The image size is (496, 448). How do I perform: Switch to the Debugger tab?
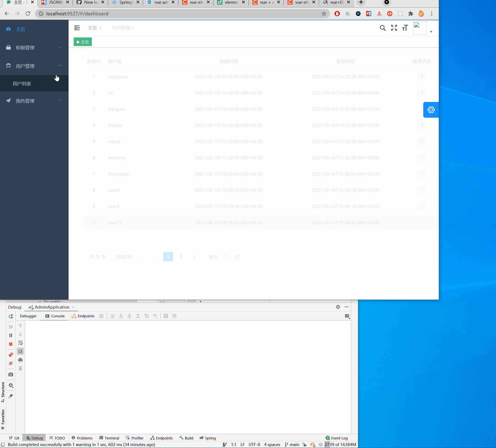[28, 316]
